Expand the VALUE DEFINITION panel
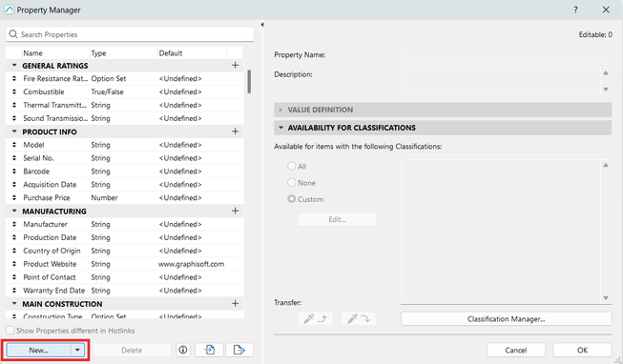Viewport: 623px width, 364px height. tap(280, 110)
